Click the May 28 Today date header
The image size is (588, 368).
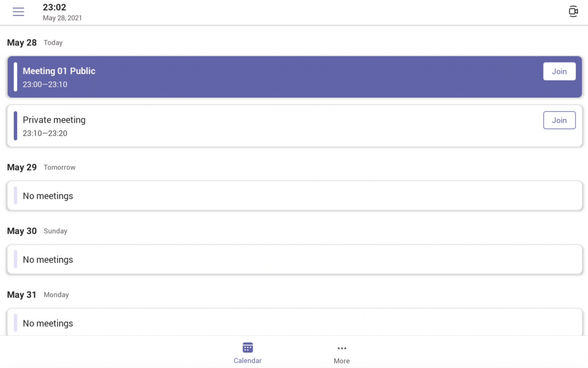(34, 42)
